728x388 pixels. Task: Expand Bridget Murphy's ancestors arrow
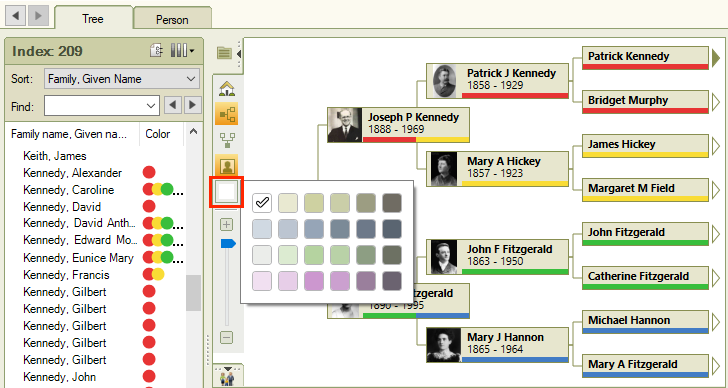(715, 102)
